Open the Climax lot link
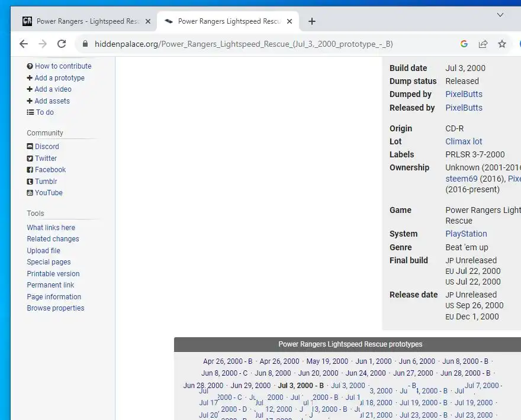The image size is (521, 420). click(464, 141)
